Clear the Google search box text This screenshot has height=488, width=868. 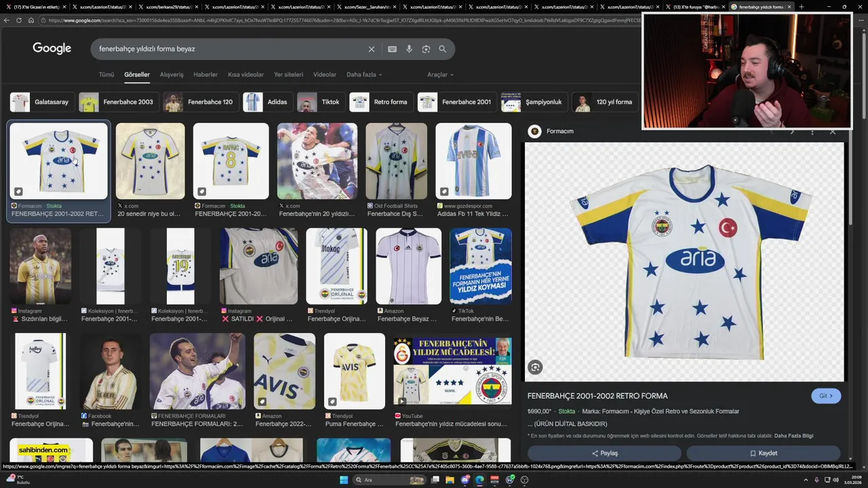[x=372, y=49]
